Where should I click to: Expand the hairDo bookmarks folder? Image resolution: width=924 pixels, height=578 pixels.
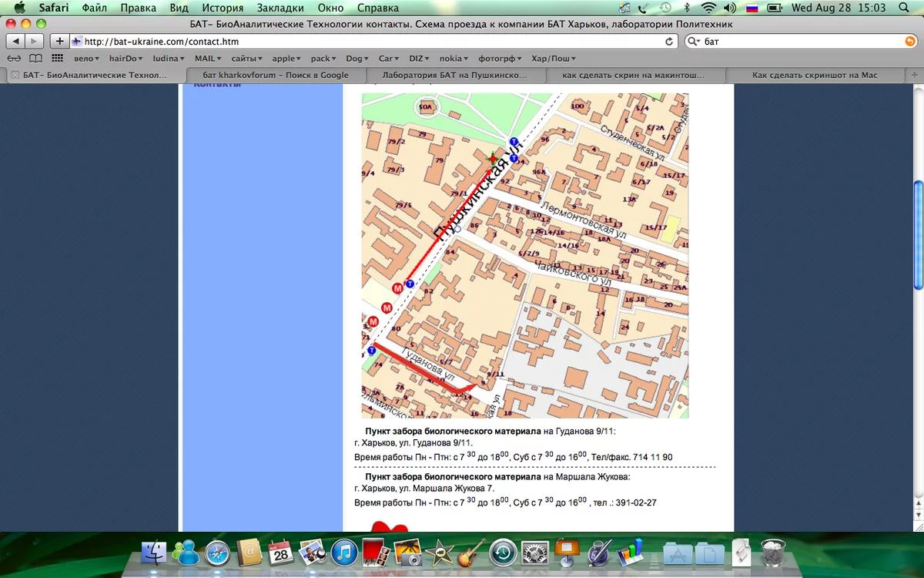125,59
